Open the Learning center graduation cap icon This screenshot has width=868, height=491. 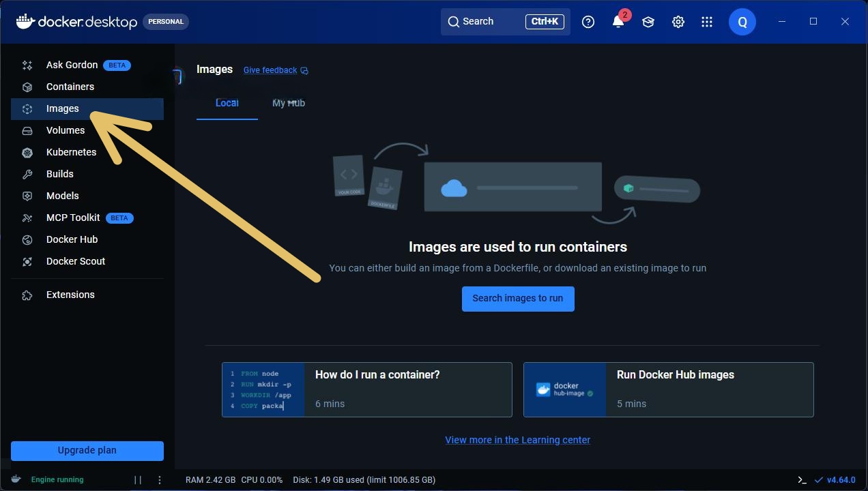[x=648, y=22]
